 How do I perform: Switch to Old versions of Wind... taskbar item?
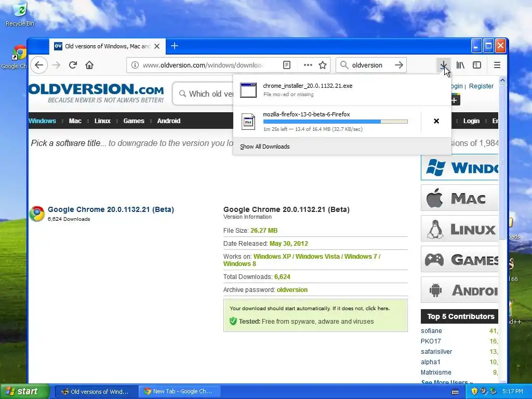[96, 392]
